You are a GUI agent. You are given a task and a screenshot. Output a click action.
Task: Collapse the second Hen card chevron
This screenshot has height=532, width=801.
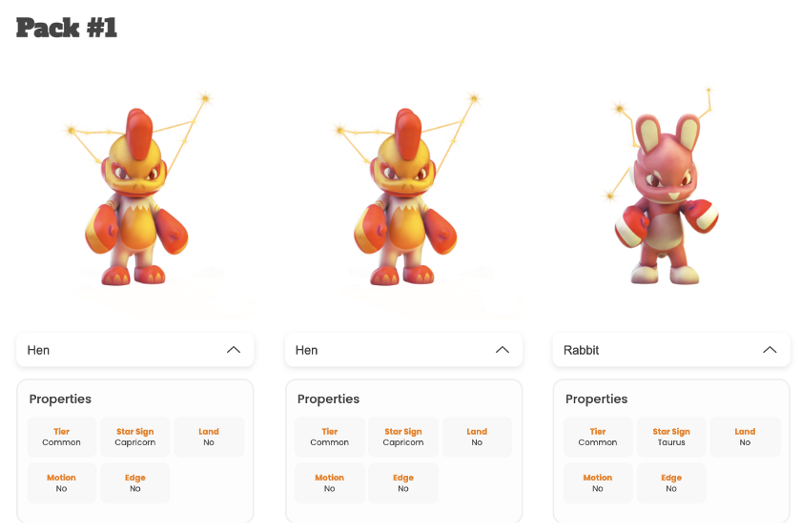(x=503, y=350)
